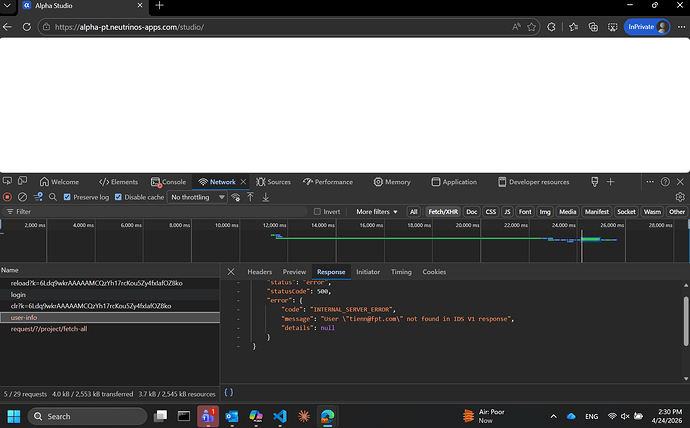Toggle the CSS filter
This screenshot has height=428, width=690.
pyautogui.click(x=491, y=212)
